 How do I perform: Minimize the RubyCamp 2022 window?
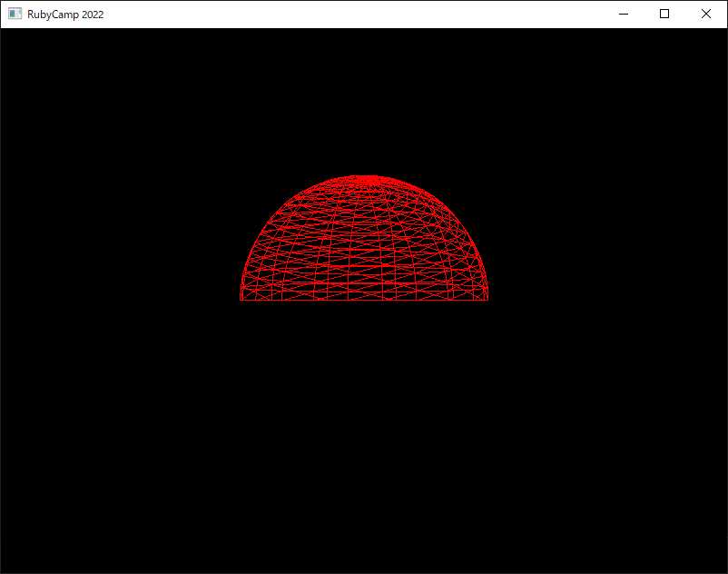[624, 14]
